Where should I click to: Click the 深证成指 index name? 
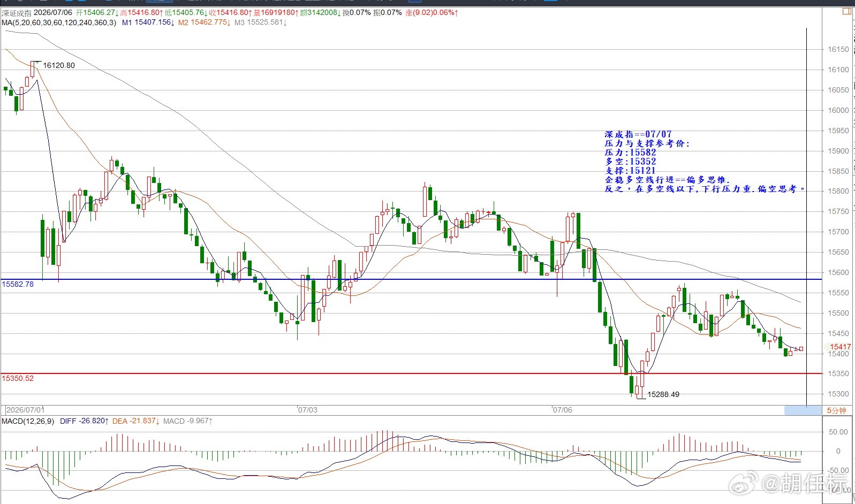17,13
